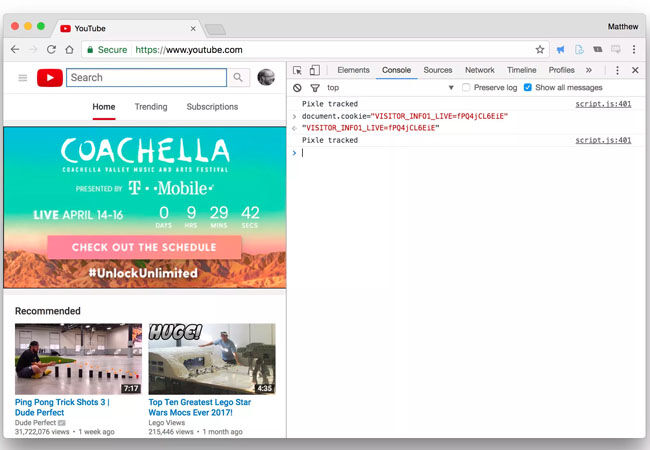Click the console filter funnel icon
Viewport: 650px width, 450px height.
click(314, 88)
